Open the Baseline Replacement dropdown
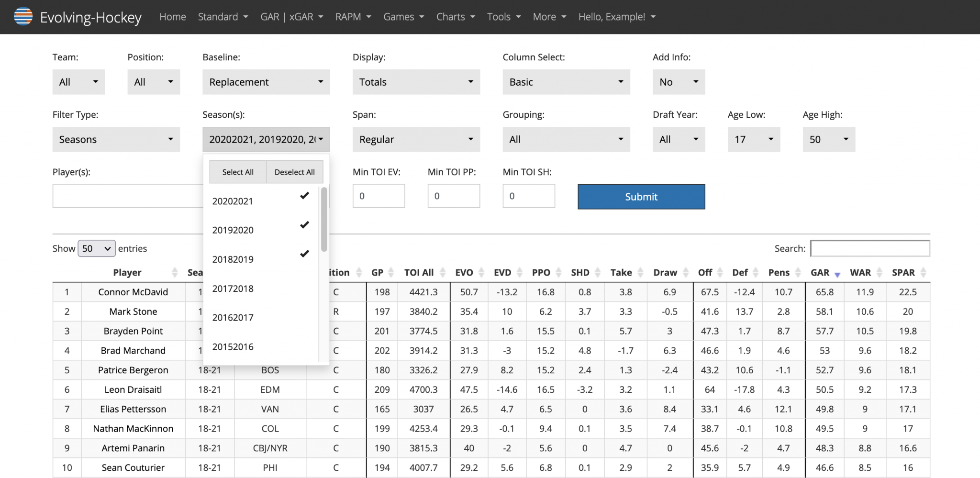 click(x=266, y=82)
